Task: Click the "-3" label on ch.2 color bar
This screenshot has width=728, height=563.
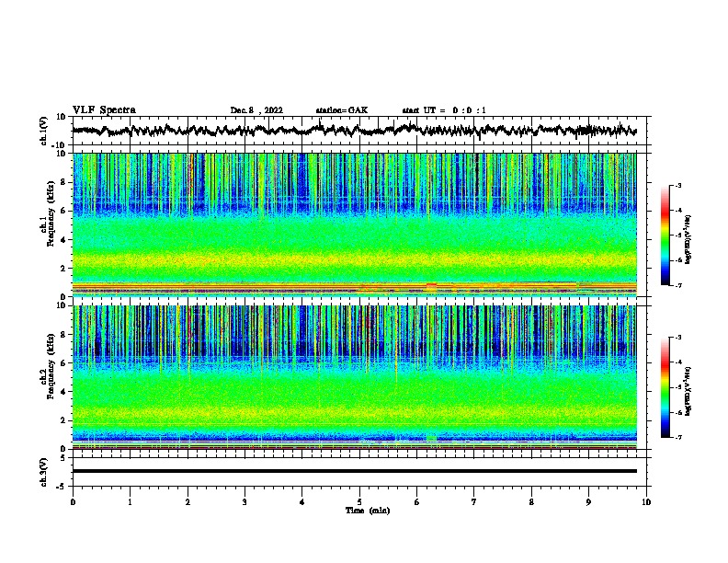Action: tap(677, 338)
